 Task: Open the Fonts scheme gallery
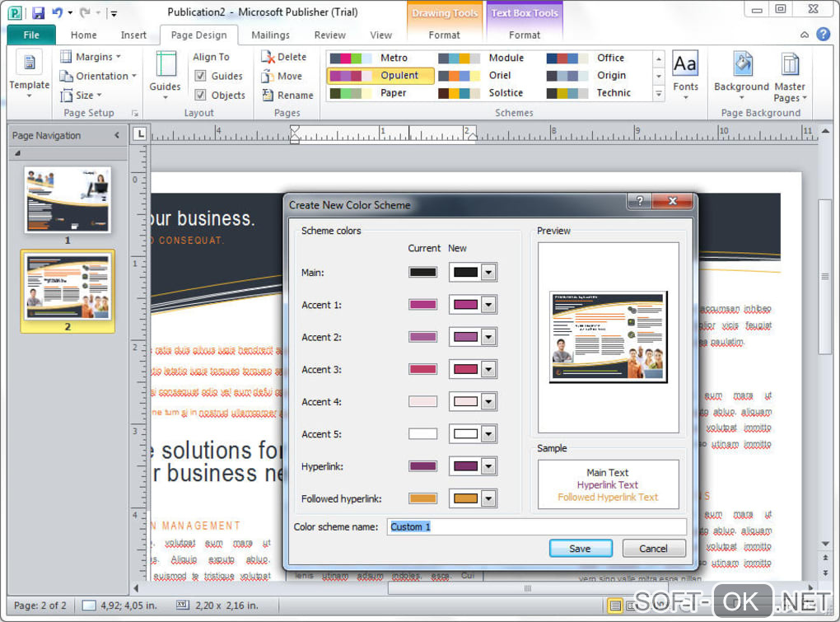coord(685,75)
